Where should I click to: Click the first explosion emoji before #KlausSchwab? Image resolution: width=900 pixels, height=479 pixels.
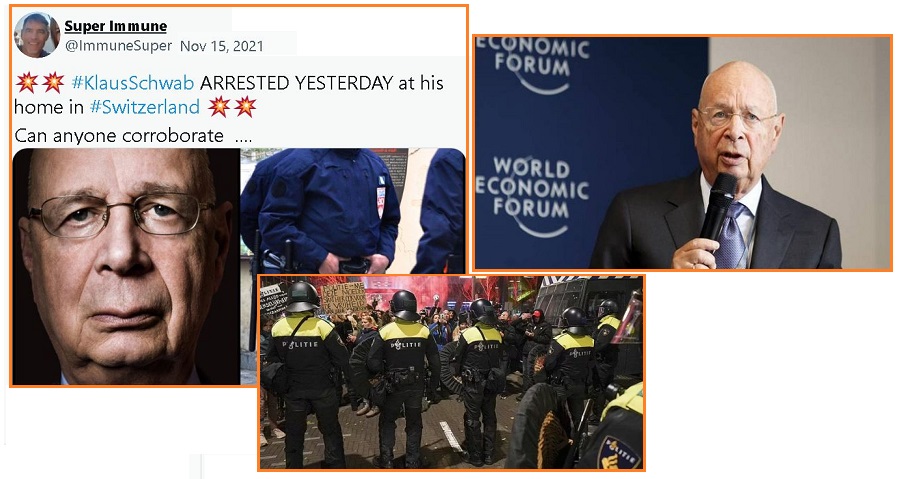point(26,83)
